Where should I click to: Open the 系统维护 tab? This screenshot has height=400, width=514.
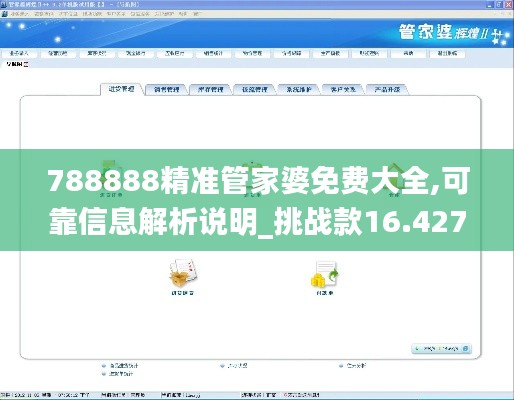pyautogui.click(x=299, y=89)
